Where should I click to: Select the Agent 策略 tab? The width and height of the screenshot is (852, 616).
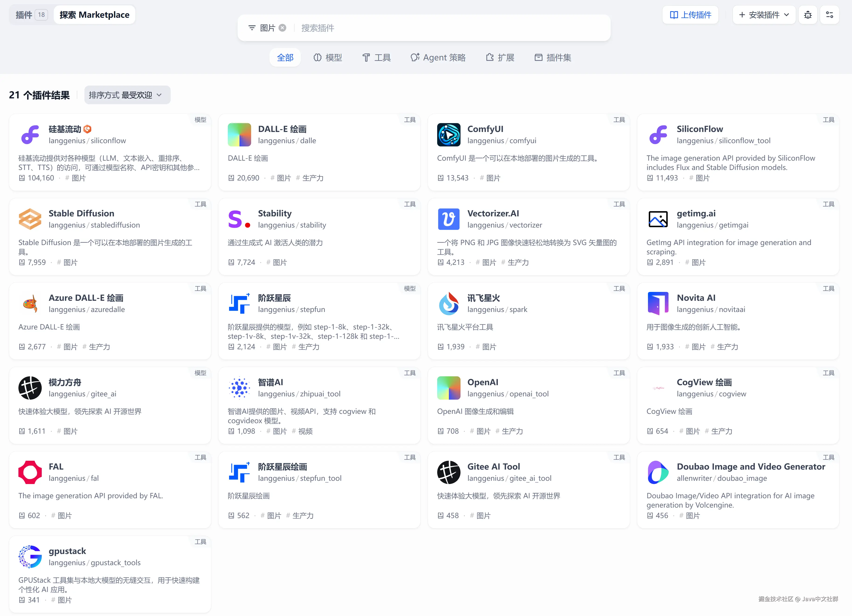click(438, 57)
